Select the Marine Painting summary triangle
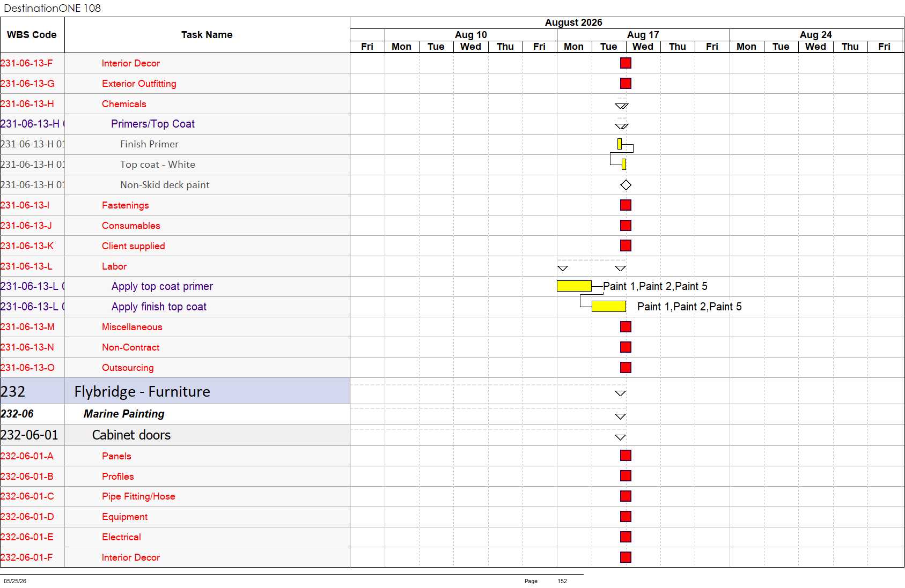This screenshot has height=588, width=905. coord(621,416)
